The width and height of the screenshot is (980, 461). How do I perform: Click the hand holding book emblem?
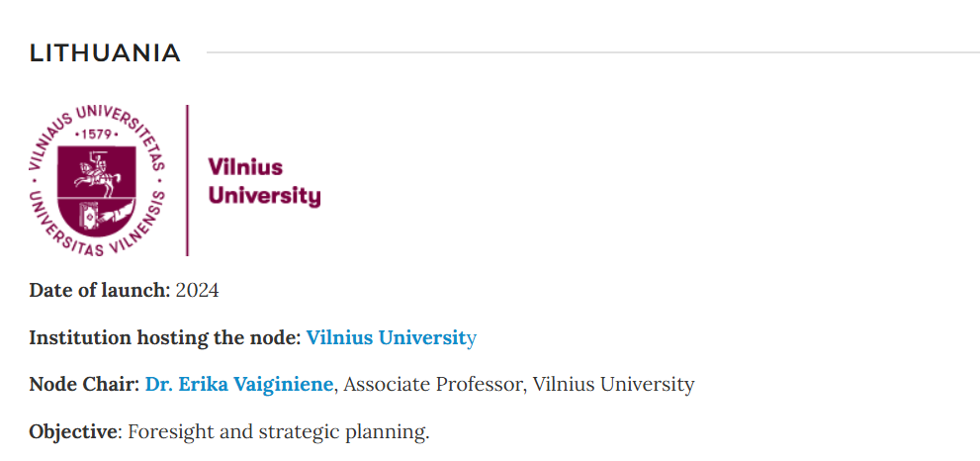105,211
